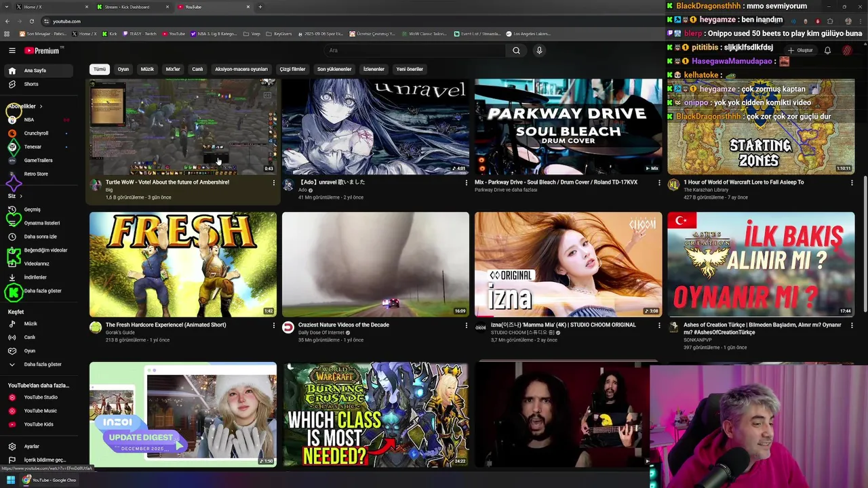Open Turtle WoW Ambershire video title
The width and height of the screenshot is (868, 488).
pos(167,182)
